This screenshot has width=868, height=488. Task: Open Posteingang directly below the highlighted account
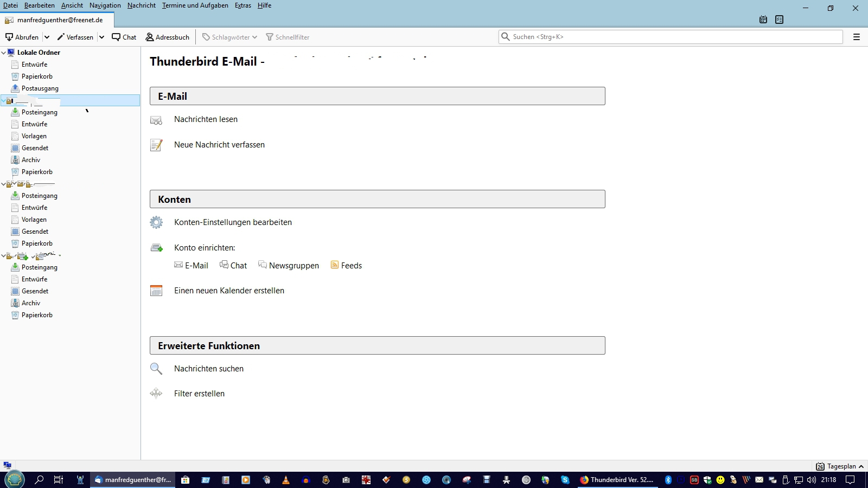click(x=40, y=112)
